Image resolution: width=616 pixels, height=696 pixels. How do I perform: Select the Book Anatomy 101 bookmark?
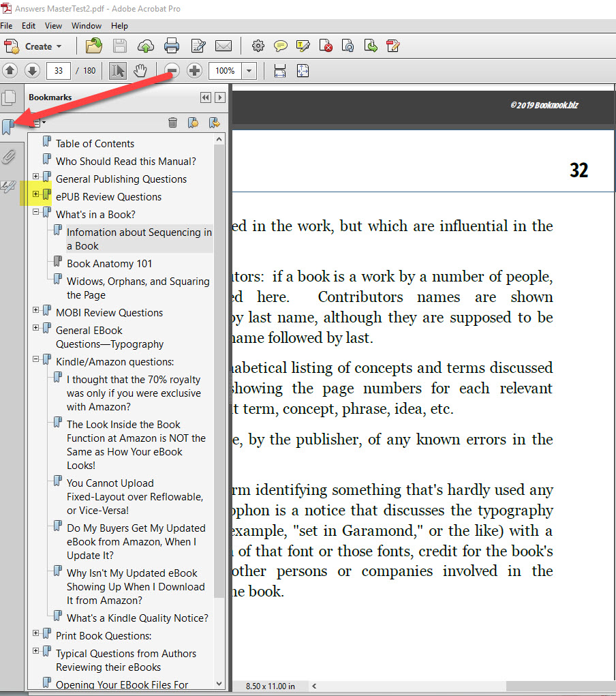pyautogui.click(x=109, y=263)
